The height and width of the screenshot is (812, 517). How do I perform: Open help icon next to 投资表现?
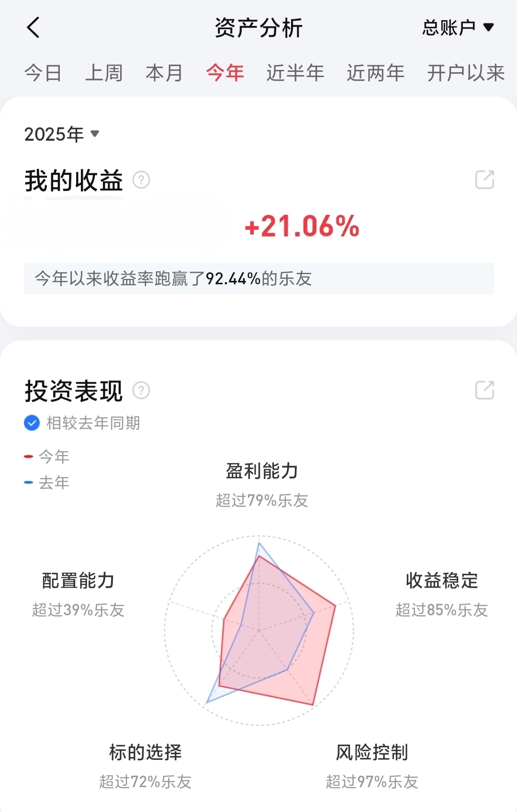141,390
